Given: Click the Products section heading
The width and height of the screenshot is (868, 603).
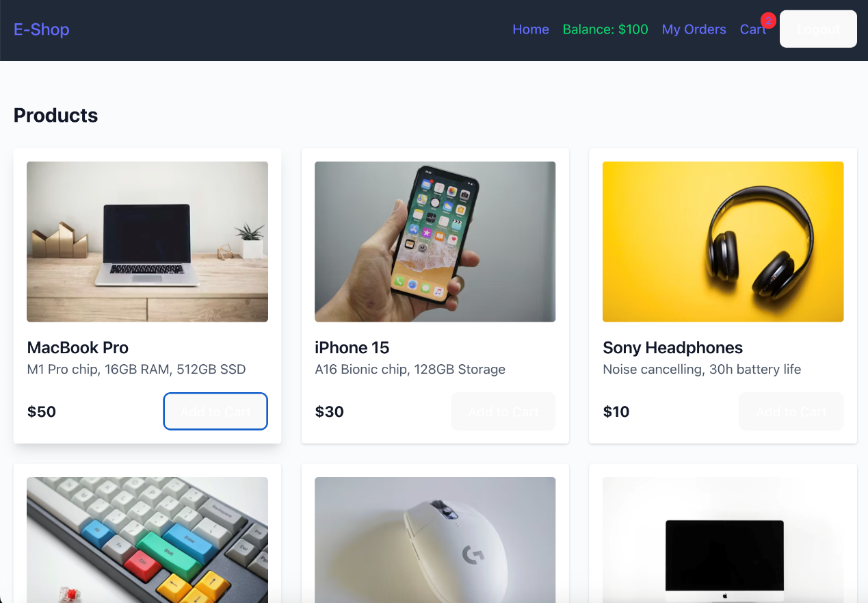Looking at the screenshot, I should click(x=56, y=115).
